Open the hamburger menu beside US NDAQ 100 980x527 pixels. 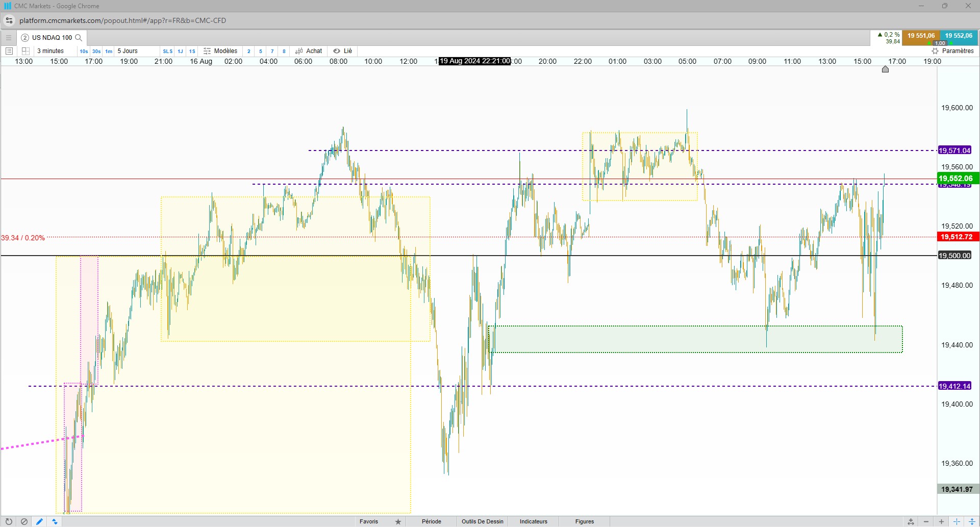click(x=9, y=37)
